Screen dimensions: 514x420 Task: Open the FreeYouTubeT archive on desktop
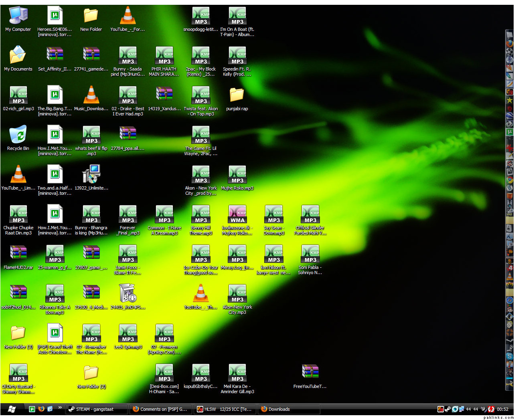(x=310, y=373)
